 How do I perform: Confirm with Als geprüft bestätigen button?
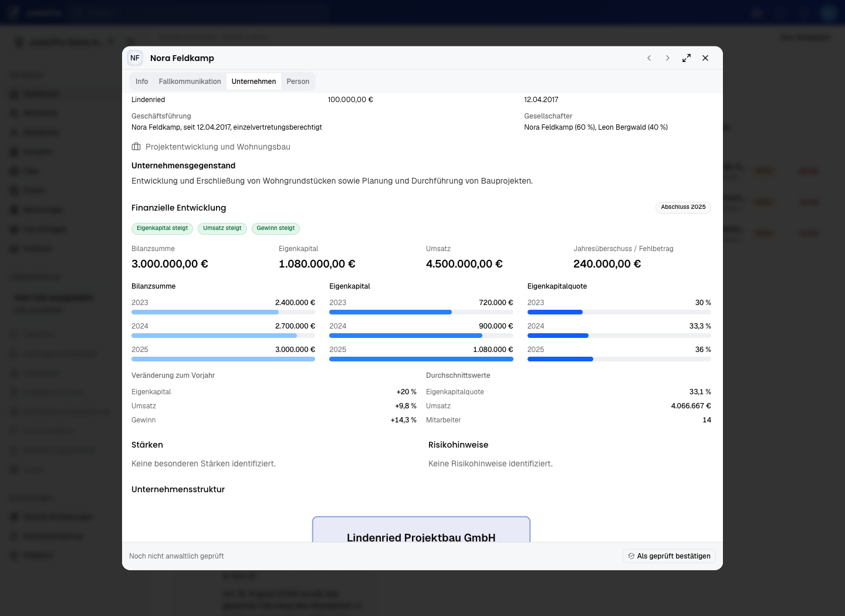point(669,556)
